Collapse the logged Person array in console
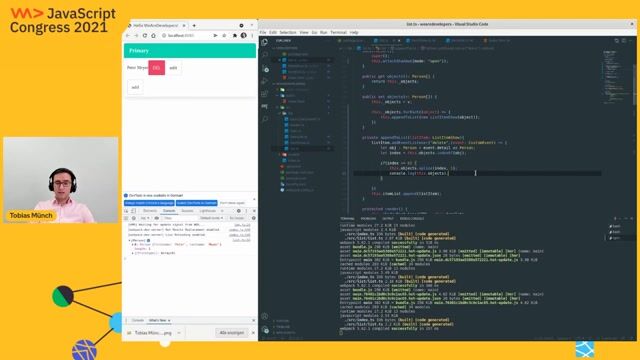This screenshot has height=360, width=640. click(x=130, y=240)
